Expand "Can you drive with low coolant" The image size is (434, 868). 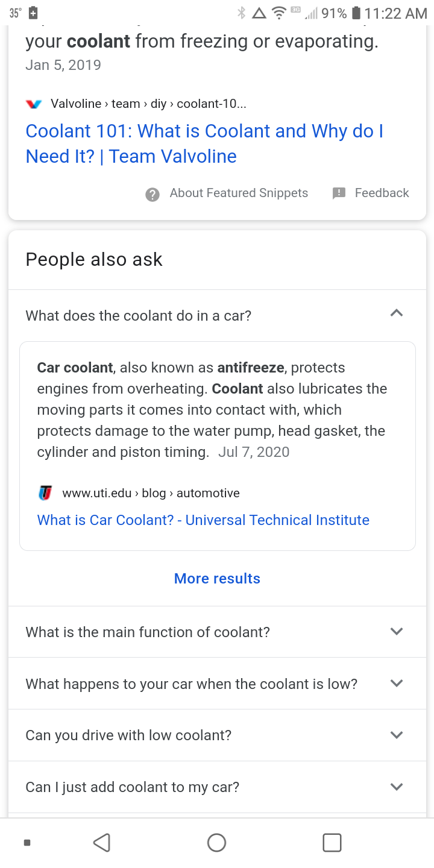396,735
